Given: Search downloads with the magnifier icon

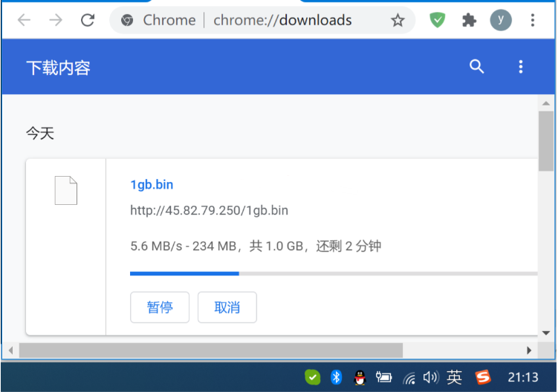Looking at the screenshot, I should tap(477, 67).
